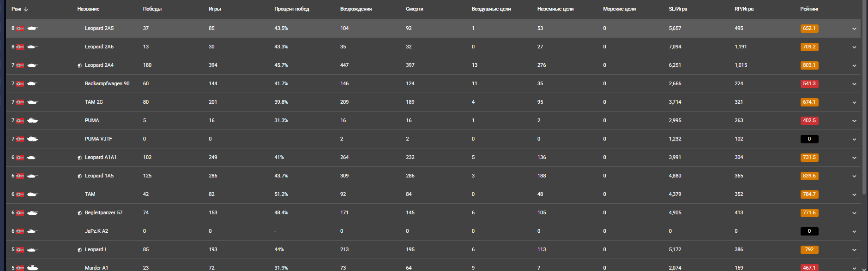The height and width of the screenshot is (271, 868).
Task: Click the red 541.3 rating badge
Action: (809, 83)
